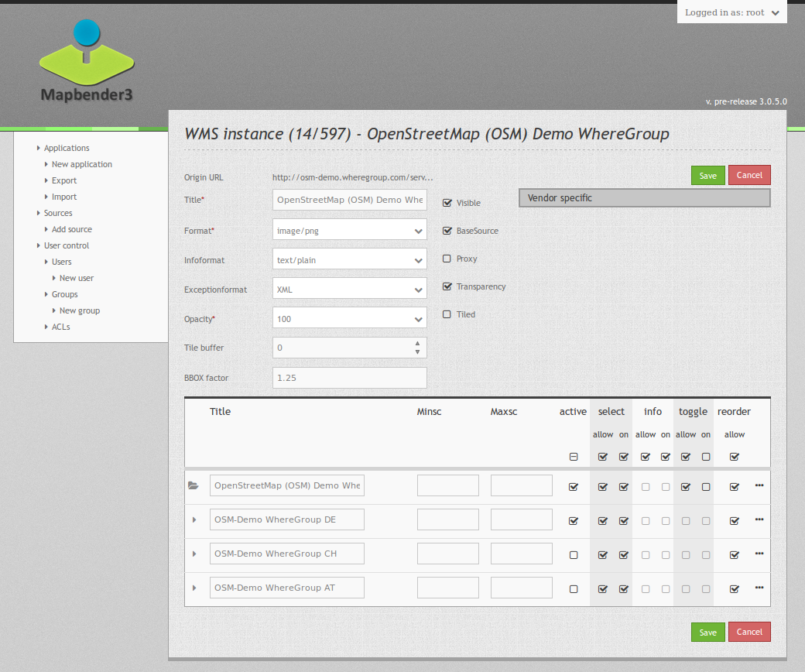This screenshot has height=672, width=805.
Task: Uncheck the Transparency checkbox
Action: [x=447, y=286]
